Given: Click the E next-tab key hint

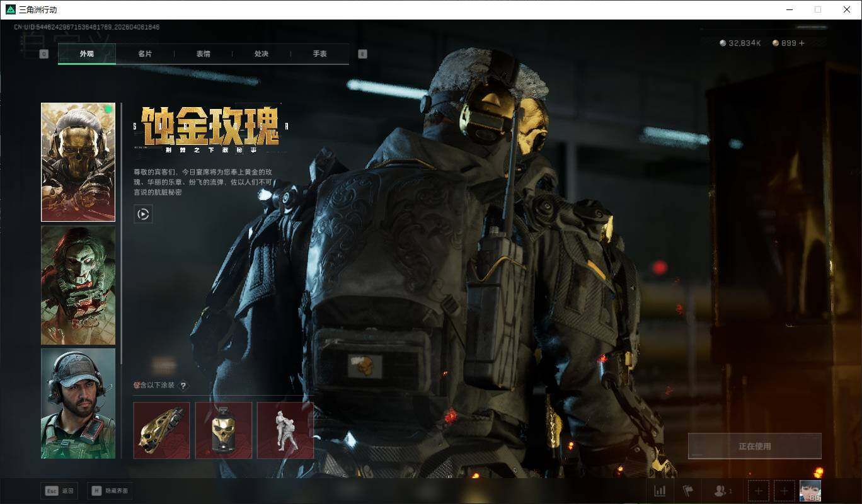Looking at the screenshot, I should point(362,54).
